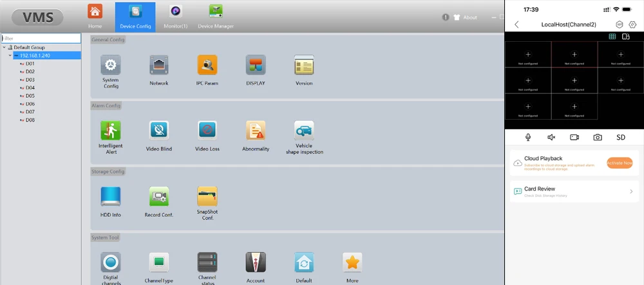Tap the split-screen layout icon in phone app

[626, 37]
